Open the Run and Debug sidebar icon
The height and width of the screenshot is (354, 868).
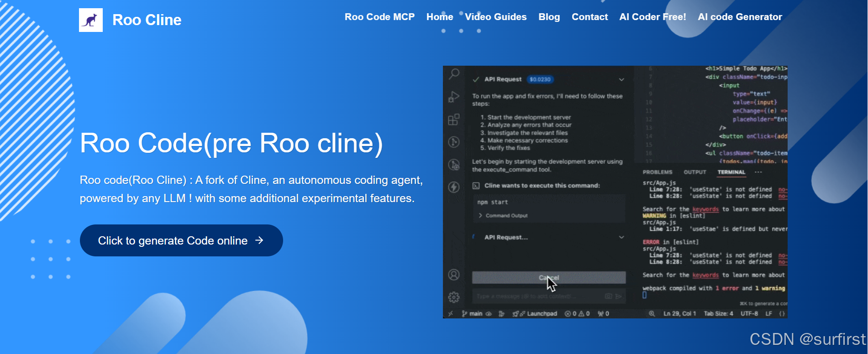click(x=454, y=97)
